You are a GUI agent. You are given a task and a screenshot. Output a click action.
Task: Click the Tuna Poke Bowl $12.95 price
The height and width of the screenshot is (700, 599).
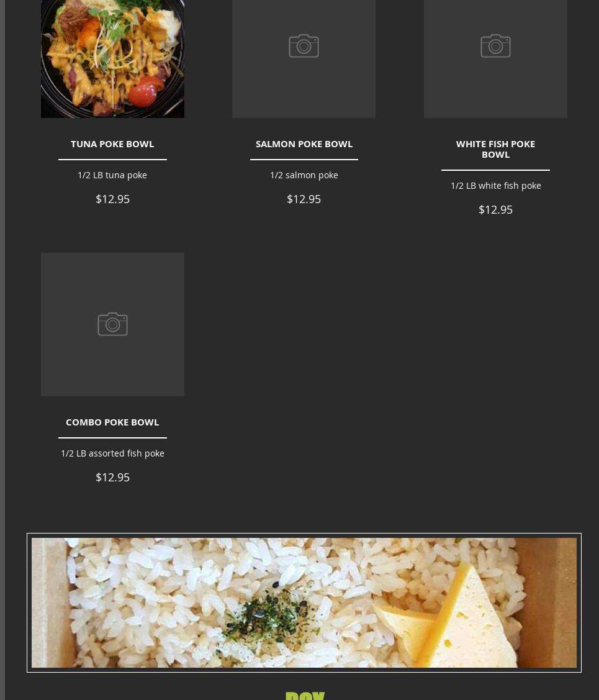pyautogui.click(x=112, y=199)
